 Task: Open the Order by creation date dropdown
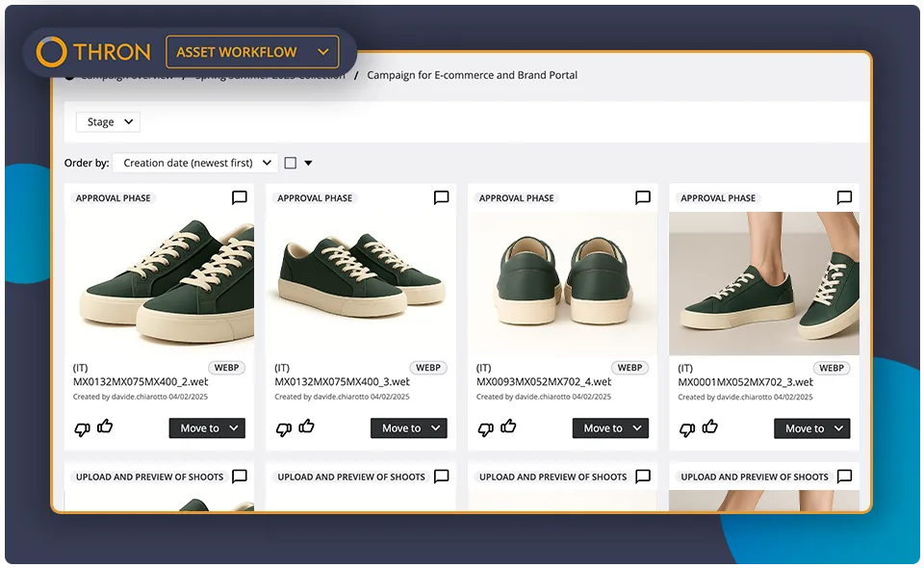195,163
